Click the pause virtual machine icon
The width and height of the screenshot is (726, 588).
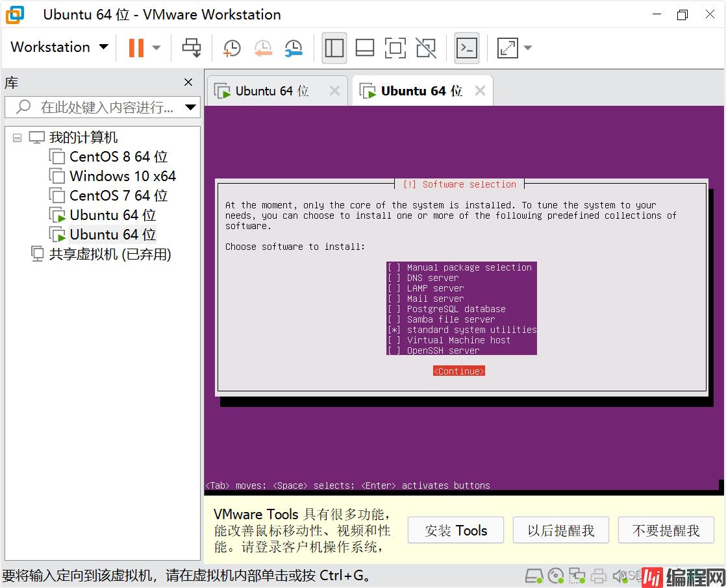coord(136,47)
